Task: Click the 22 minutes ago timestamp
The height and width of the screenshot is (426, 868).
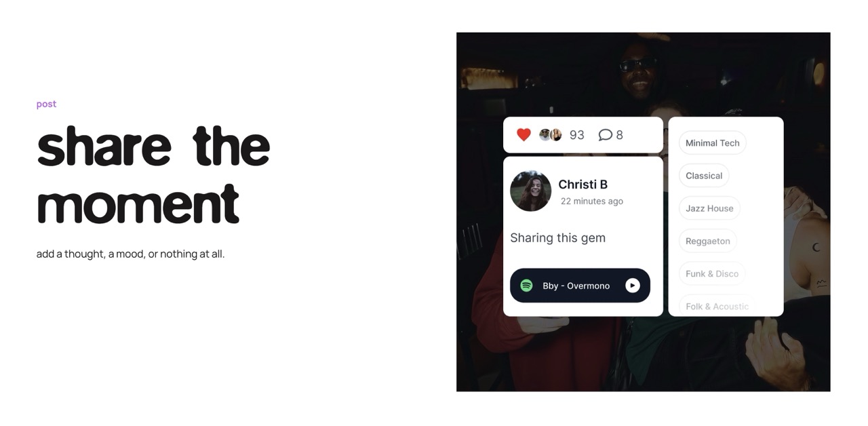Action: (592, 201)
